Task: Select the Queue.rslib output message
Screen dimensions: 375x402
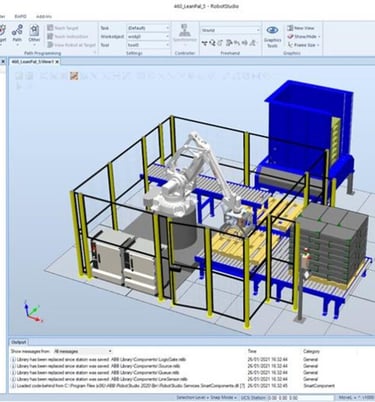Action: pos(95,372)
